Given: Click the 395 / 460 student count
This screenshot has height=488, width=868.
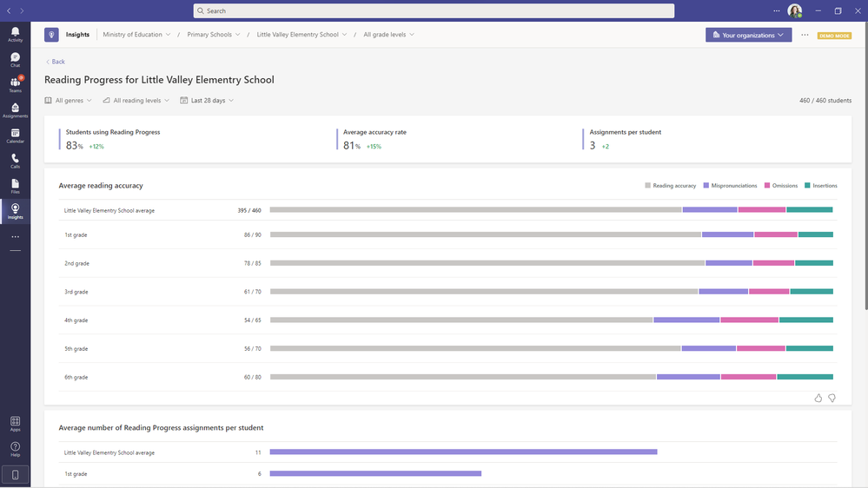Looking at the screenshot, I should click(x=249, y=210).
